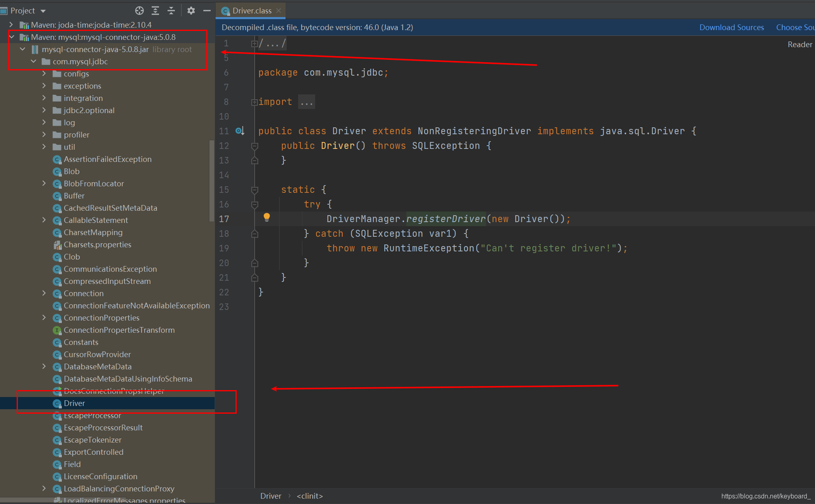The height and width of the screenshot is (504, 815).
Task: Click the Clob class icon
Action: (x=57, y=257)
